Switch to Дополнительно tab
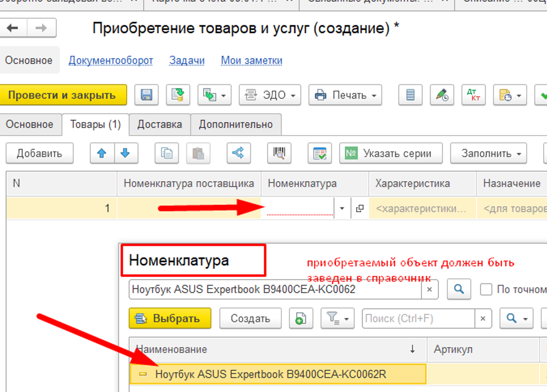547x392 pixels. pyautogui.click(x=236, y=124)
